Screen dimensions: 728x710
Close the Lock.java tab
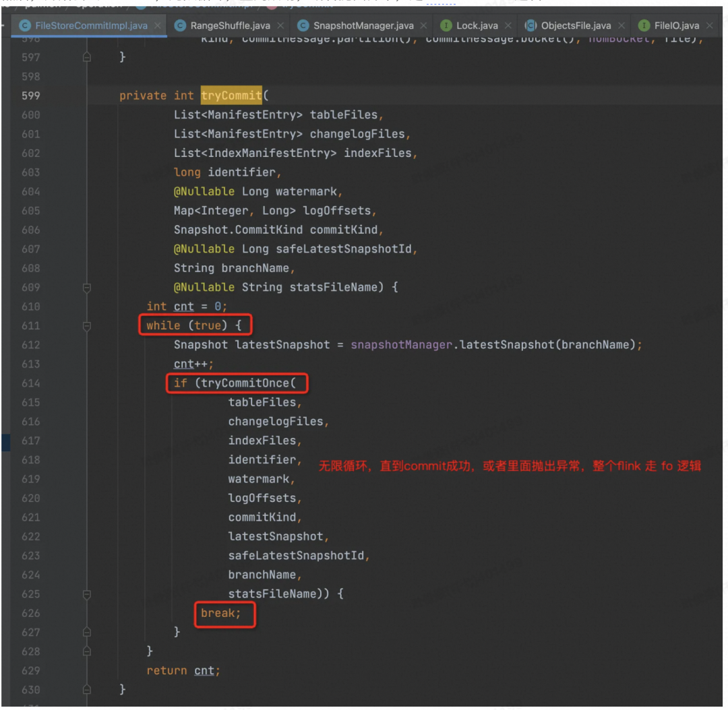click(x=508, y=26)
